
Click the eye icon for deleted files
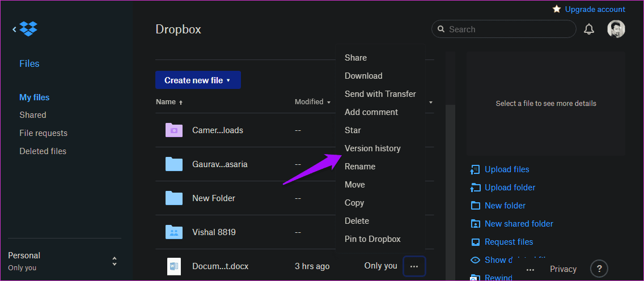(x=475, y=259)
